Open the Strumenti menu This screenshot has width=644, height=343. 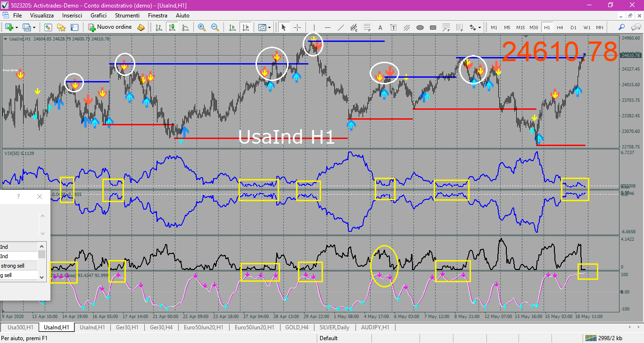click(127, 16)
